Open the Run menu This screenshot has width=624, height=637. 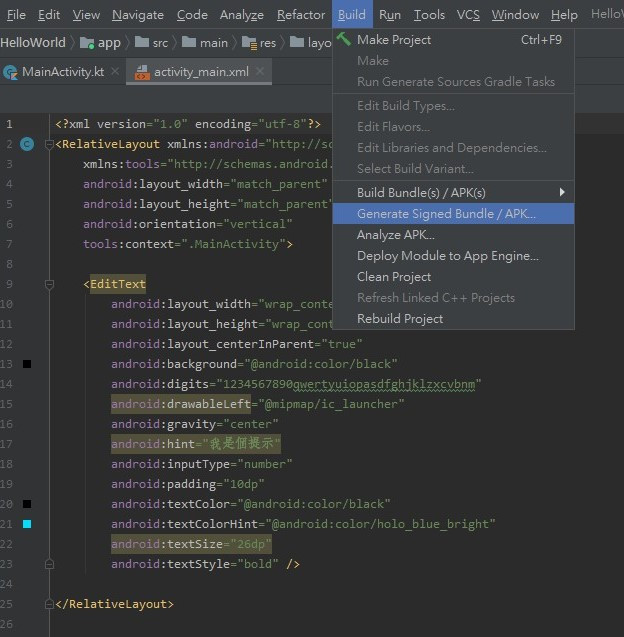point(390,15)
